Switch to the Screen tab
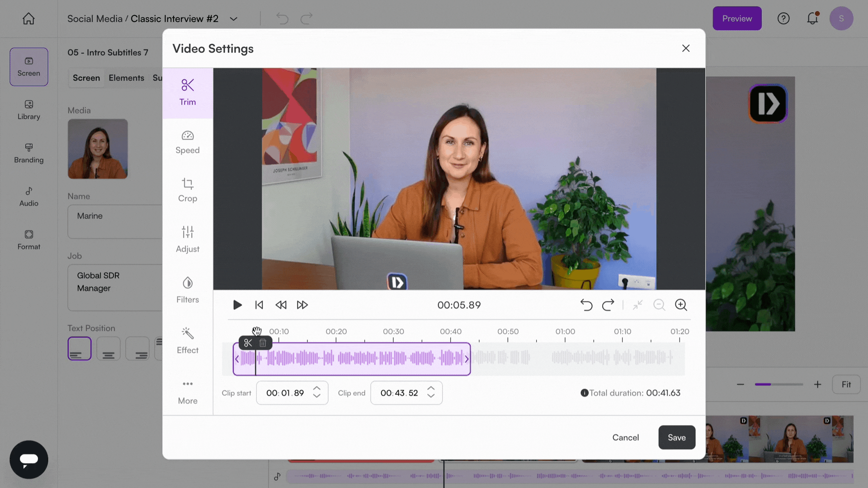The width and height of the screenshot is (868, 488). 86,78
